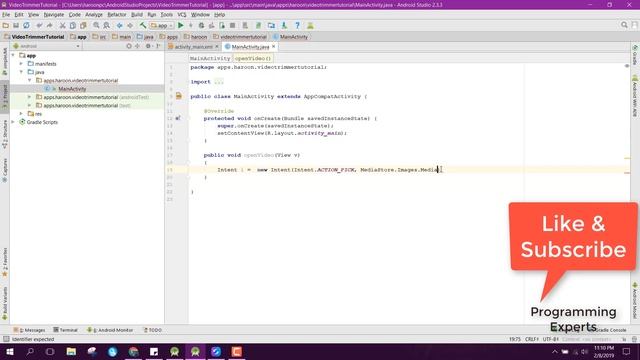Run the app with green play icon
Viewport: 640px width, 360px height.
[x=180, y=25]
